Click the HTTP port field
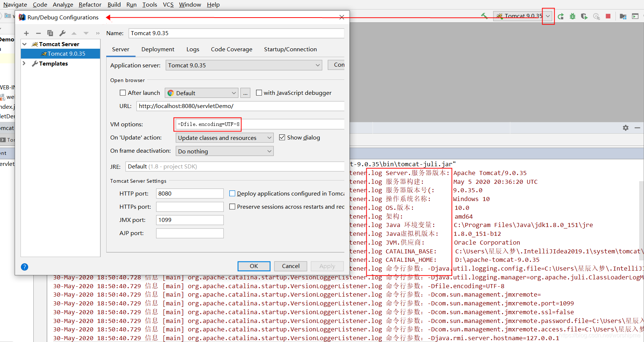The width and height of the screenshot is (644, 342). [190, 193]
